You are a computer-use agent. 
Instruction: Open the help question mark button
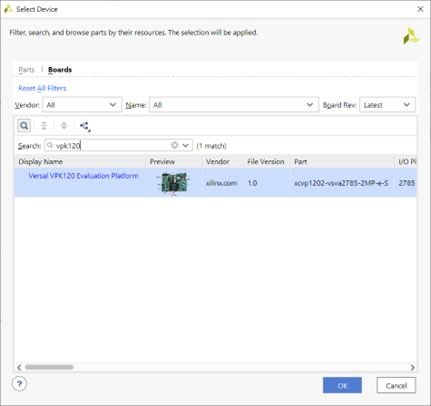click(19, 384)
